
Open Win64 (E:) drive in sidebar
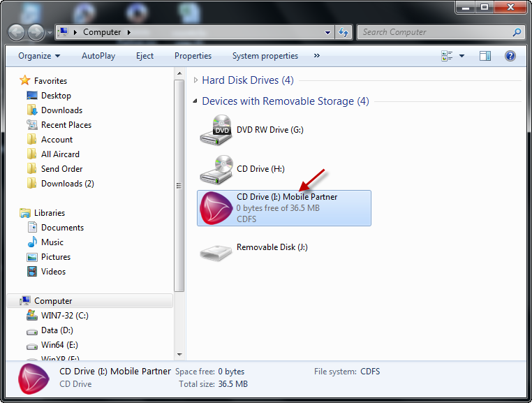tap(59, 345)
